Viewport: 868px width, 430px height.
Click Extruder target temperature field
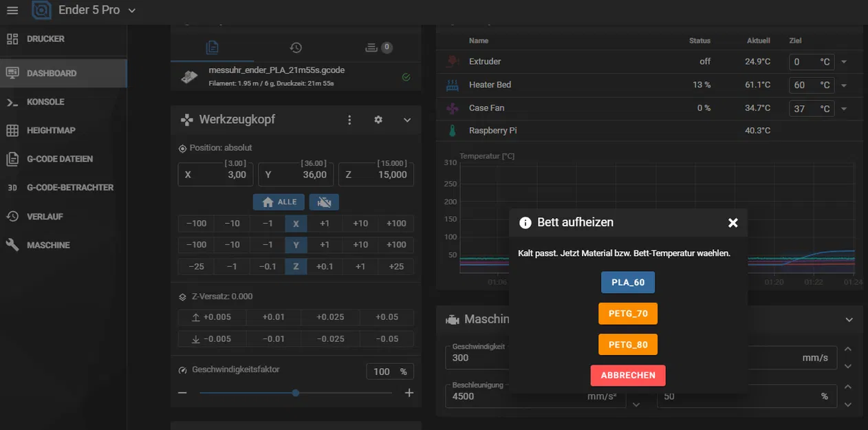(x=812, y=62)
